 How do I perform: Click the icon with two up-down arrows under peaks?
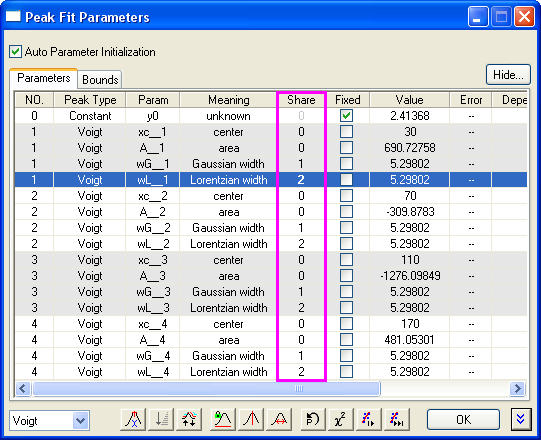(189, 419)
